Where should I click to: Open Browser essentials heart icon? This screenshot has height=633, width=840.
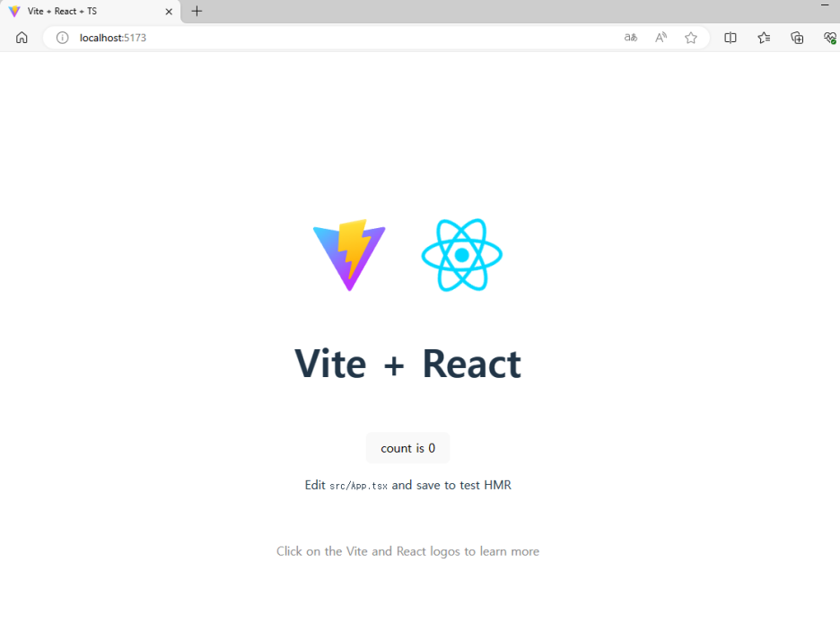(830, 38)
